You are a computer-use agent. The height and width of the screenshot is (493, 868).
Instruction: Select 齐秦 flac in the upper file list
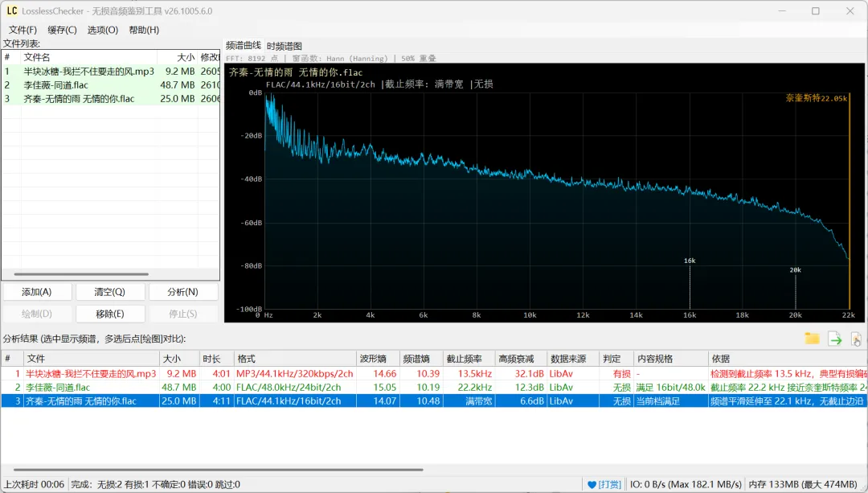tap(111, 99)
